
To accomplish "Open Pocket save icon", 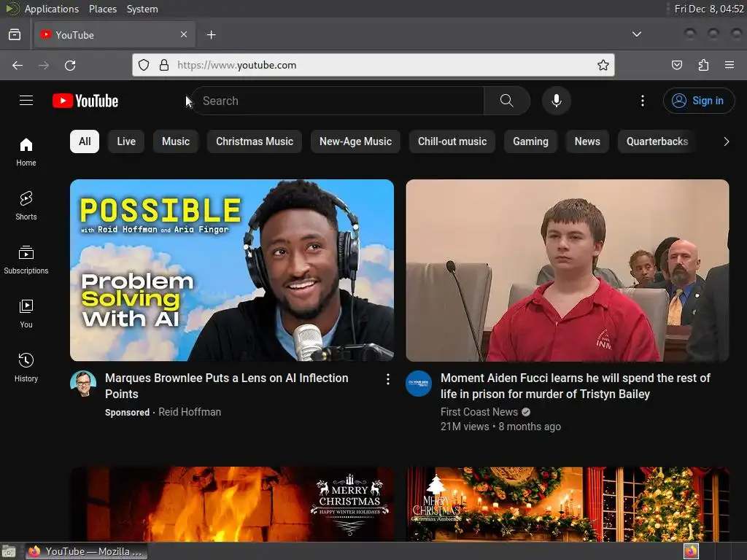I will coord(676,65).
